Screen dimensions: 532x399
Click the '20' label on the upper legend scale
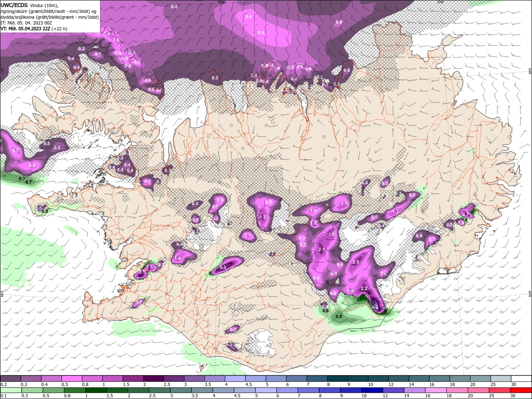473,384
